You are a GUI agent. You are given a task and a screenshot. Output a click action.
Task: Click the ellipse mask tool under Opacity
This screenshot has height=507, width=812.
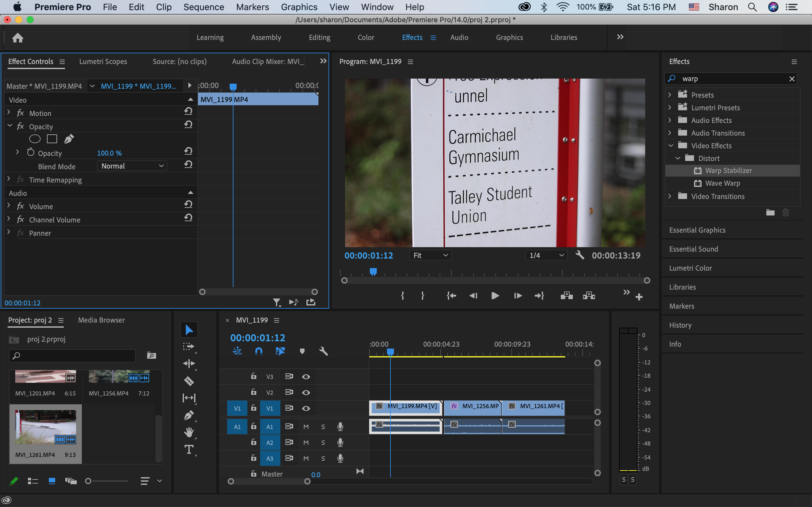35,139
